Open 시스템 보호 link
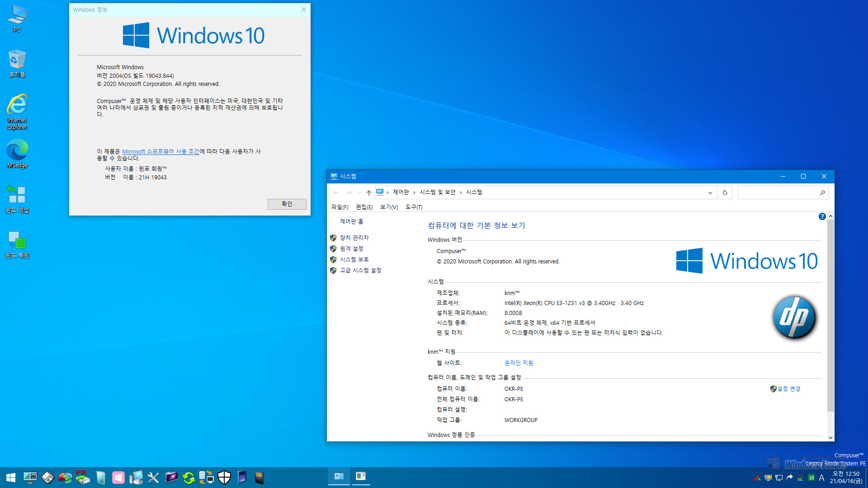 [354, 259]
